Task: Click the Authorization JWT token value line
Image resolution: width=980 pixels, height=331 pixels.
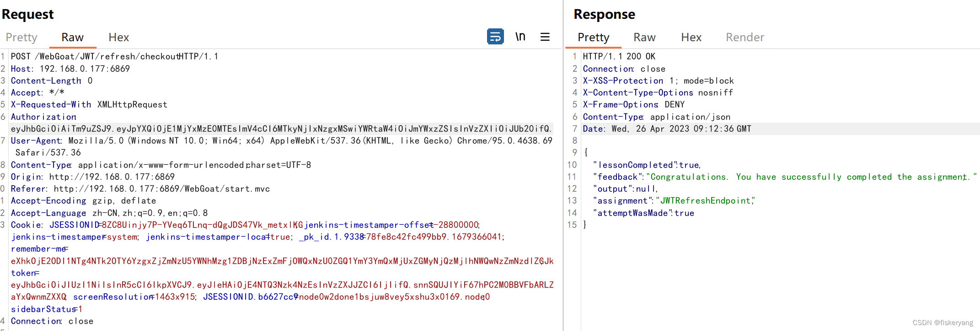Action: [281, 129]
